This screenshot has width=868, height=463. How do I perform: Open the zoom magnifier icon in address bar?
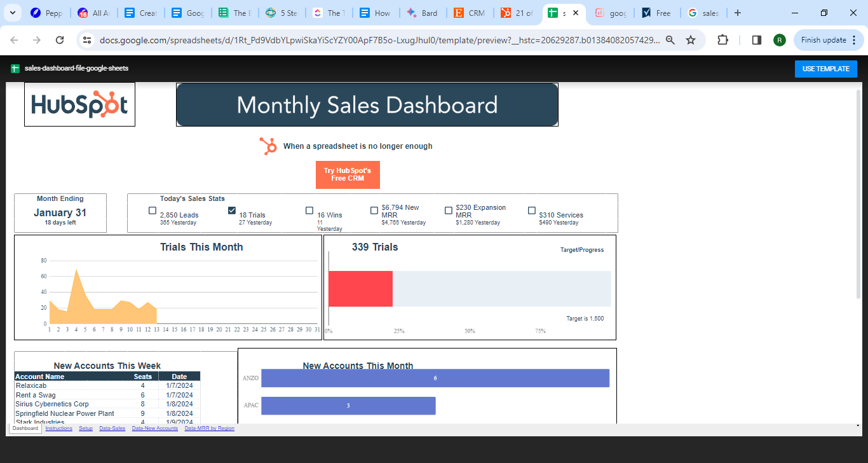(x=670, y=40)
